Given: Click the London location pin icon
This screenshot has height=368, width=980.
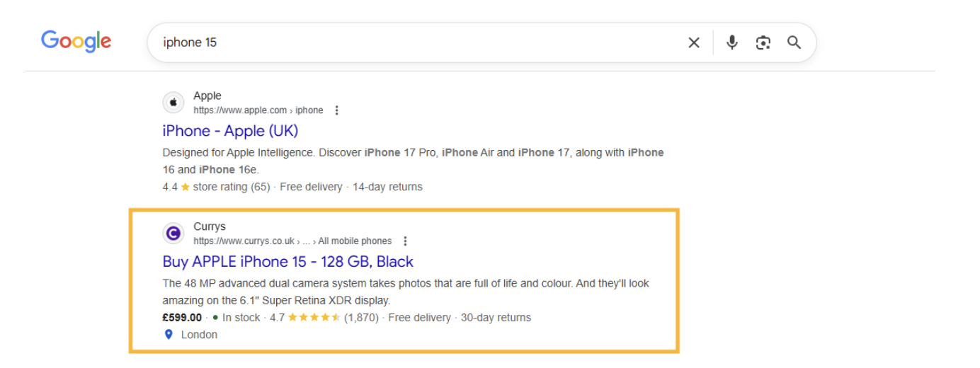Looking at the screenshot, I should (x=169, y=335).
